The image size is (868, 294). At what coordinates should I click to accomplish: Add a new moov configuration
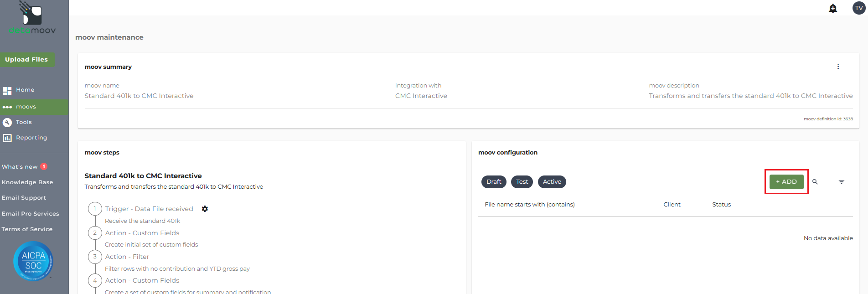click(786, 181)
